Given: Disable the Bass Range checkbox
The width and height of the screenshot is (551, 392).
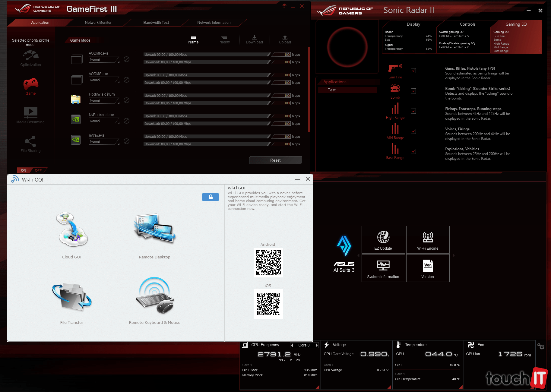Looking at the screenshot, I should (x=413, y=151).
